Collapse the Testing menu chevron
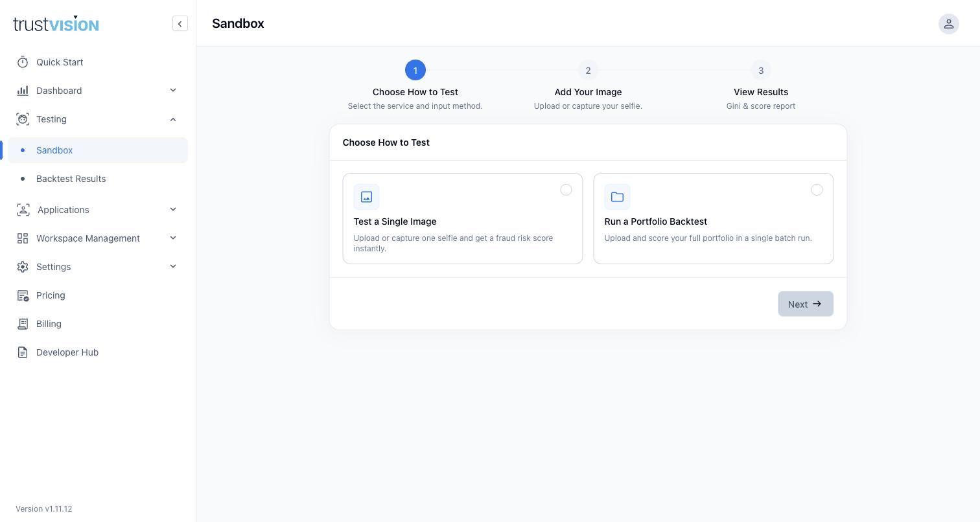The height and width of the screenshot is (522, 980). 173,119
